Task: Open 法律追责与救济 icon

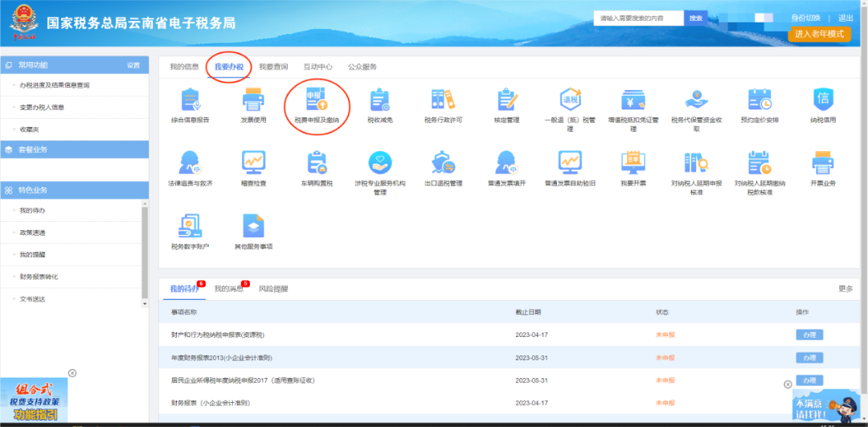Action: tap(190, 162)
